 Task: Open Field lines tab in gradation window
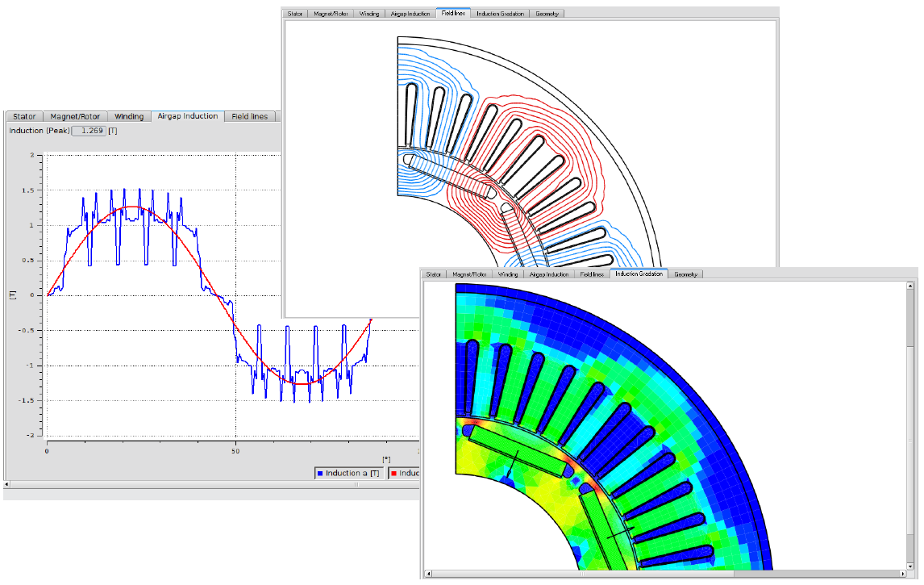pos(592,274)
